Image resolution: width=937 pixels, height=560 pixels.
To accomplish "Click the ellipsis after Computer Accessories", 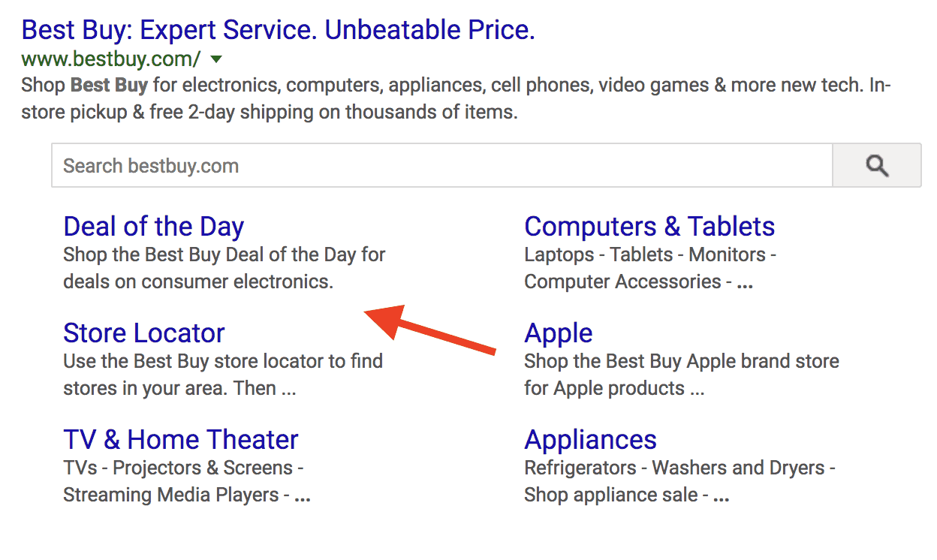I will click(744, 283).
